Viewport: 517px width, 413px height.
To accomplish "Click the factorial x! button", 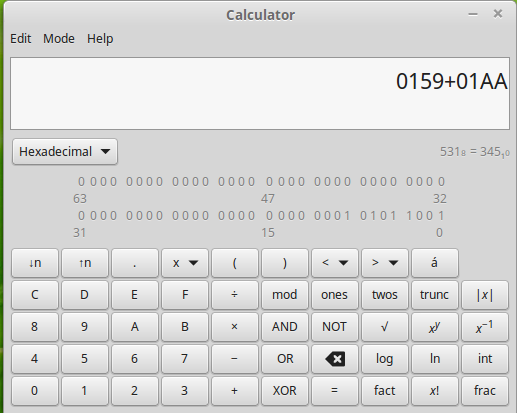I will (x=435, y=391).
